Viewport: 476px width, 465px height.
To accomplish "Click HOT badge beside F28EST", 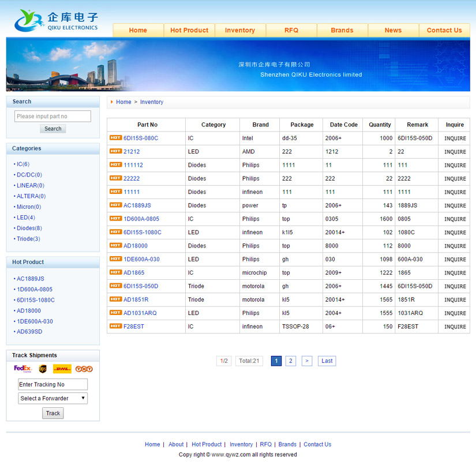I will 115,327.
